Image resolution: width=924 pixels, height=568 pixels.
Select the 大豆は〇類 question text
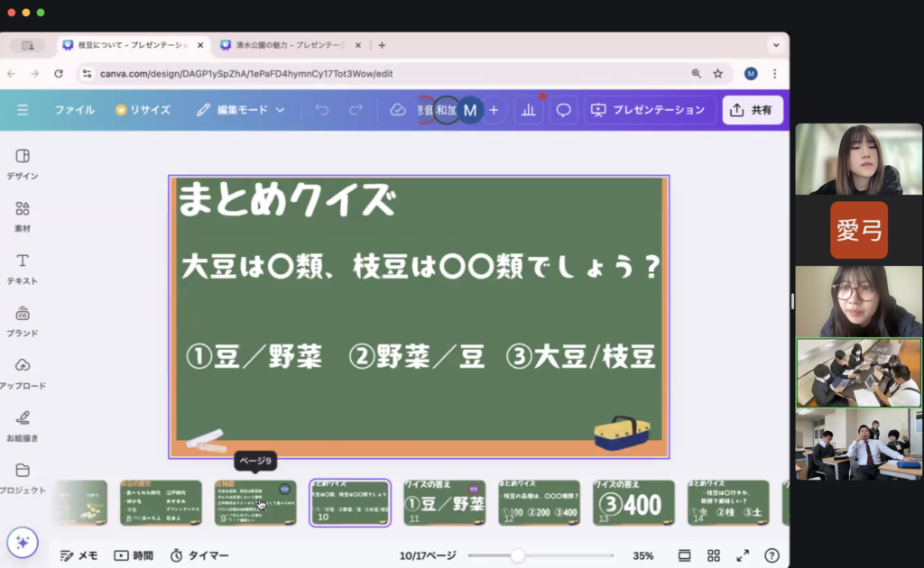coord(420,267)
